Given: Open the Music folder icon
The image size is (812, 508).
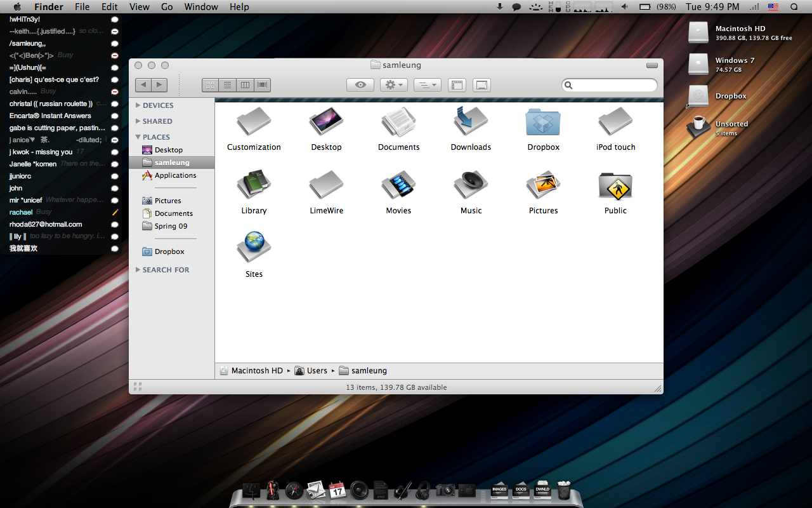Looking at the screenshot, I should [471, 185].
